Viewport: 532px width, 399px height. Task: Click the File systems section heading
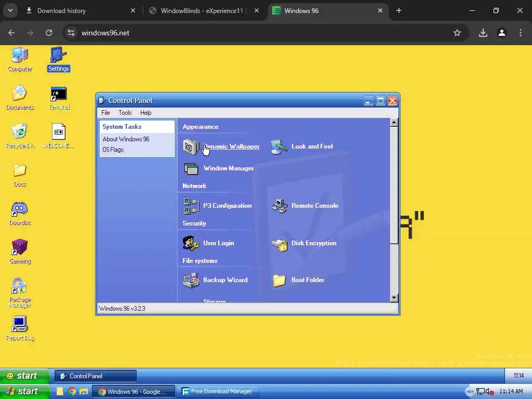(x=200, y=261)
